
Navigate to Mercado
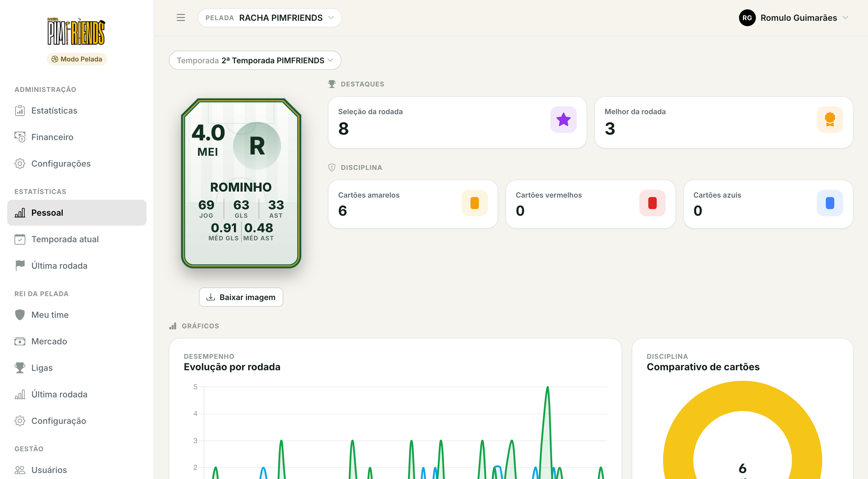click(x=77, y=341)
